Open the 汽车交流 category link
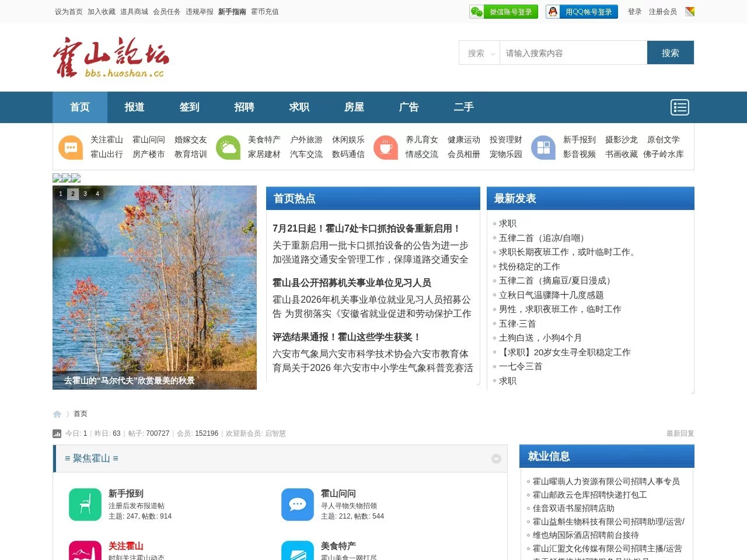Screen dimensions: 747x560 306,155
